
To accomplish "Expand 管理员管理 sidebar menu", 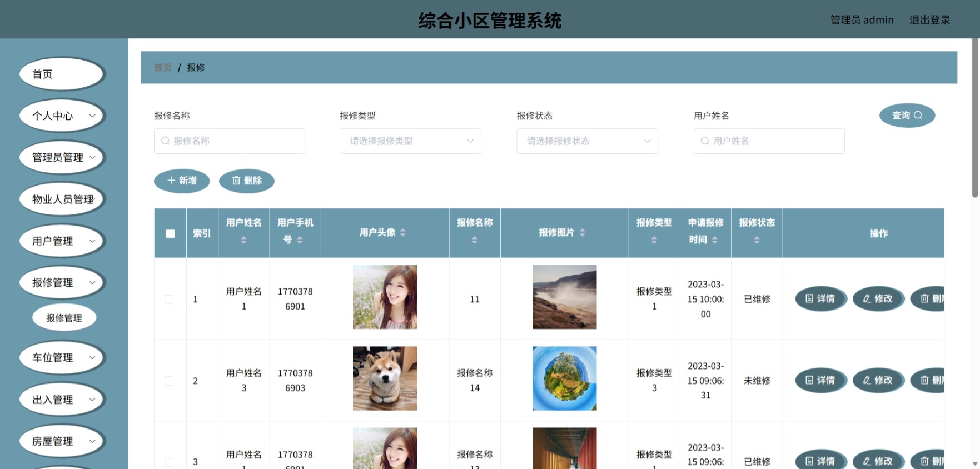I will pos(62,157).
